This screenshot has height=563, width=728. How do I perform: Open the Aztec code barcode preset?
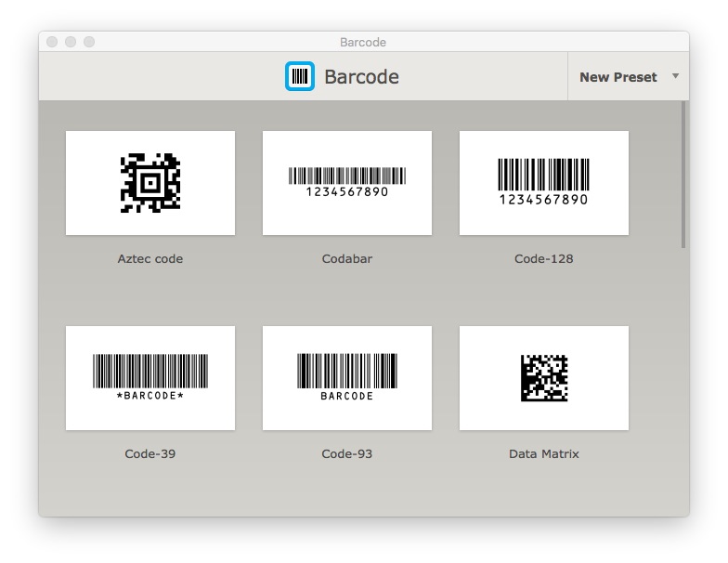[x=150, y=183]
